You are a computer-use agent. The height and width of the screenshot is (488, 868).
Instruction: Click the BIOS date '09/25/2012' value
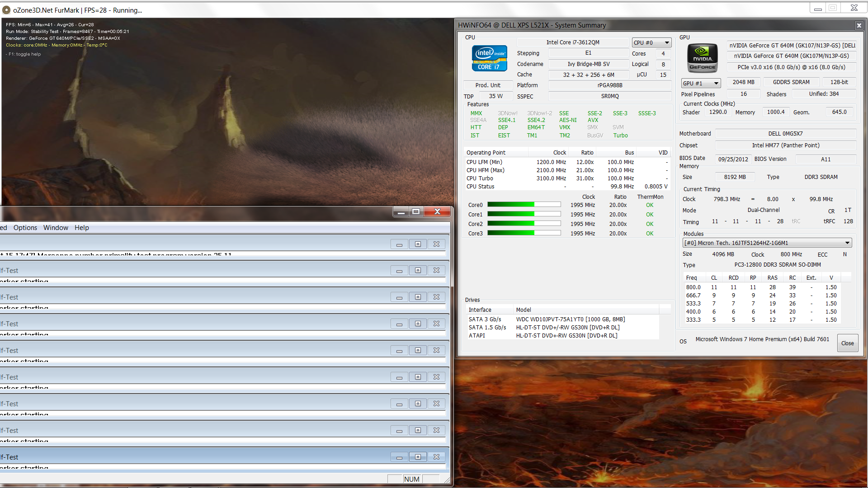point(733,160)
